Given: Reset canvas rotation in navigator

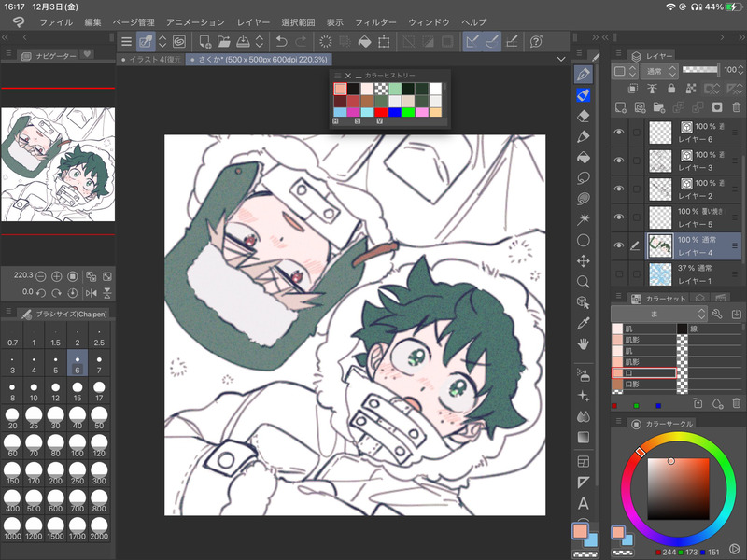Looking at the screenshot, I should click(73, 293).
